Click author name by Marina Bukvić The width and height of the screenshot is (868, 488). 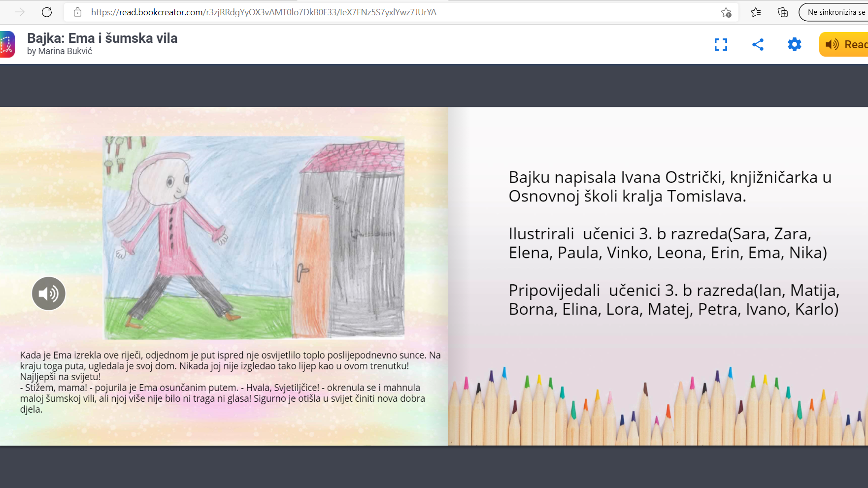coord(60,51)
